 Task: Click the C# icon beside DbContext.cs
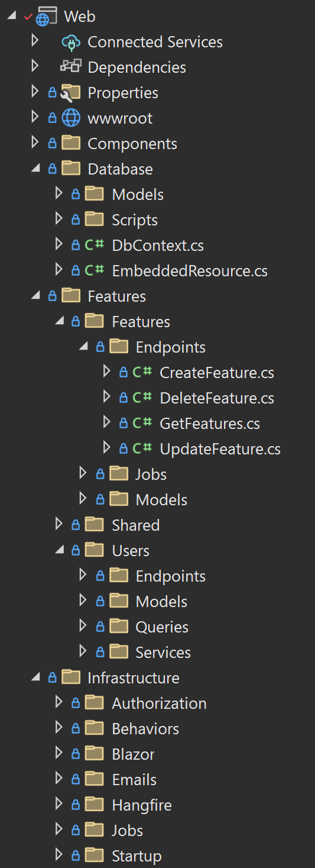(95, 245)
